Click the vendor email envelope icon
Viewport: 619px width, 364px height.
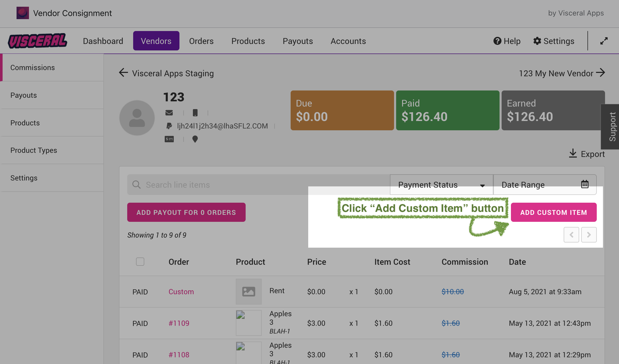pyautogui.click(x=169, y=113)
